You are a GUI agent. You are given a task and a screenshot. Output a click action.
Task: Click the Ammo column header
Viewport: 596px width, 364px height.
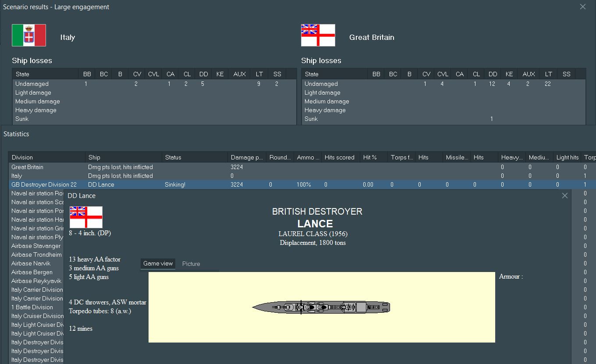coord(308,157)
